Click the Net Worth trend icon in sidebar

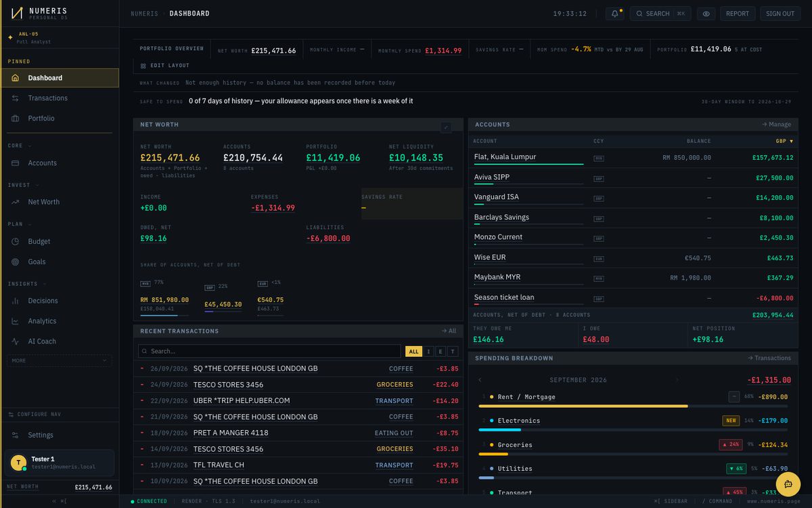15,202
